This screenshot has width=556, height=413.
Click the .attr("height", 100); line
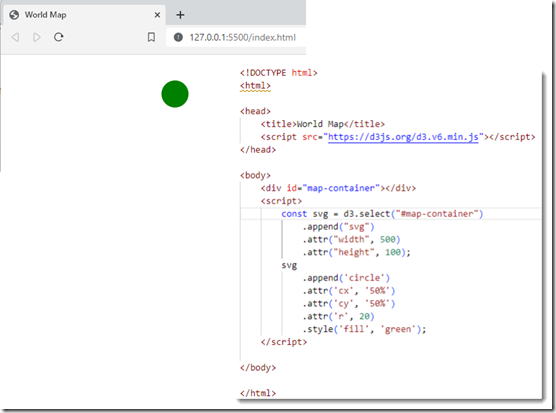point(356,252)
